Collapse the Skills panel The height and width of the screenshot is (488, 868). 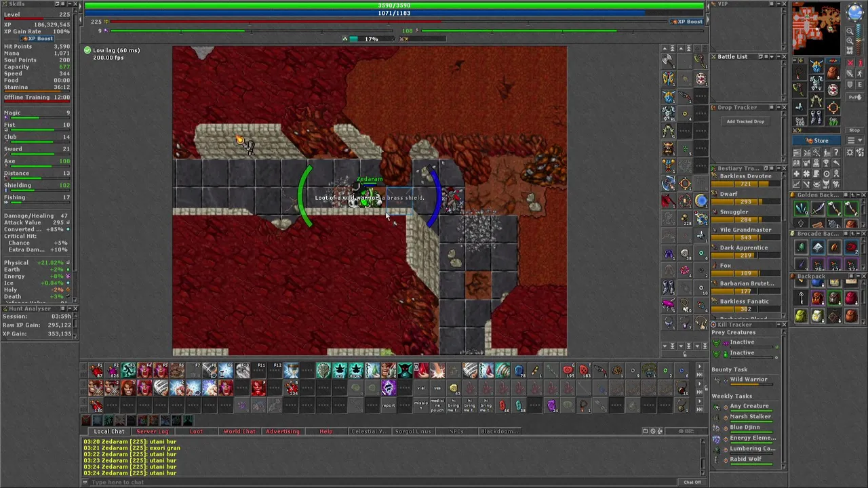(x=70, y=3)
